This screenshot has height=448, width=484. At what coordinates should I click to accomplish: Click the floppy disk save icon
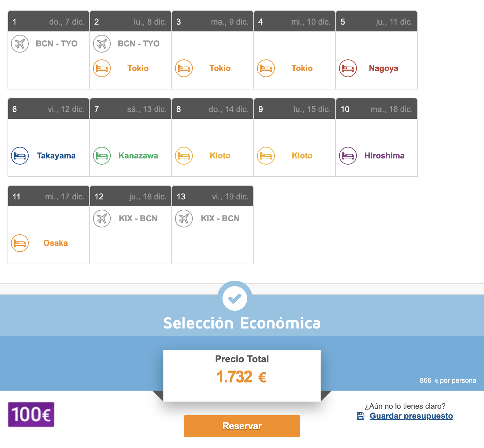[x=361, y=416]
